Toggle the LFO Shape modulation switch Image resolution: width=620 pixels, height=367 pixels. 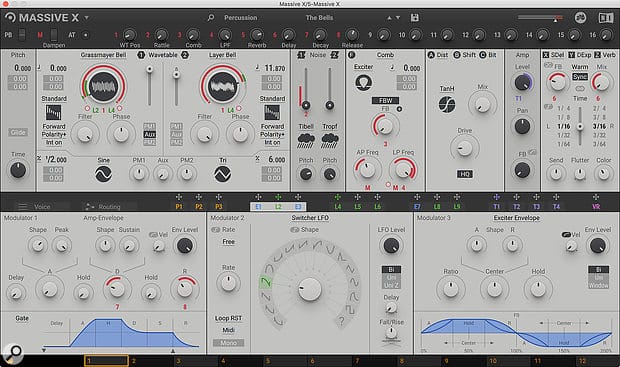click(x=295, y=230)
